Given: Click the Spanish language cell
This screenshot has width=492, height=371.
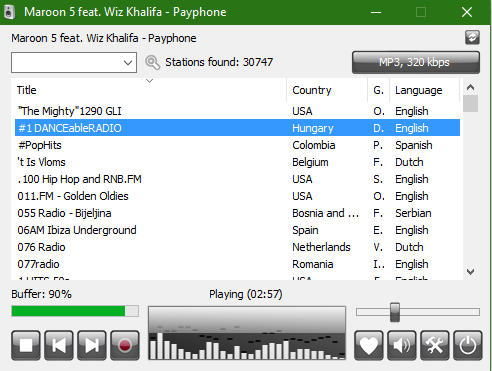Looking at the screenshot, I should [x=414, y=145].
